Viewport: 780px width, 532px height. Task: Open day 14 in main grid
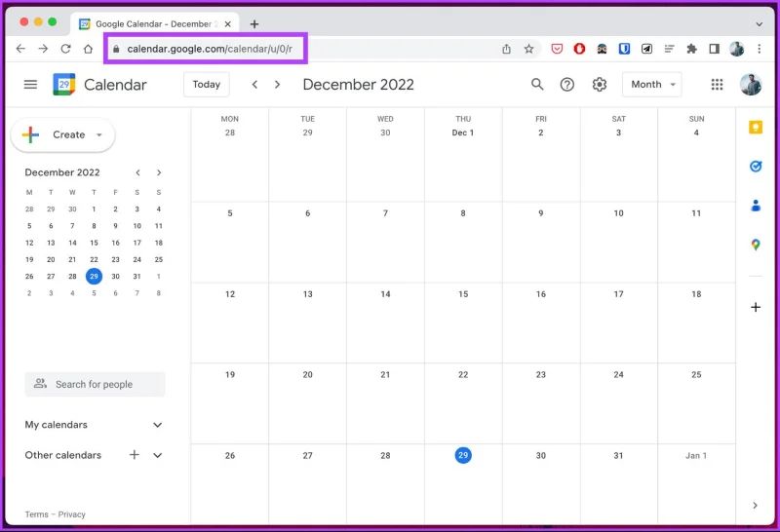pyautogui.click(x=385, y=294)
